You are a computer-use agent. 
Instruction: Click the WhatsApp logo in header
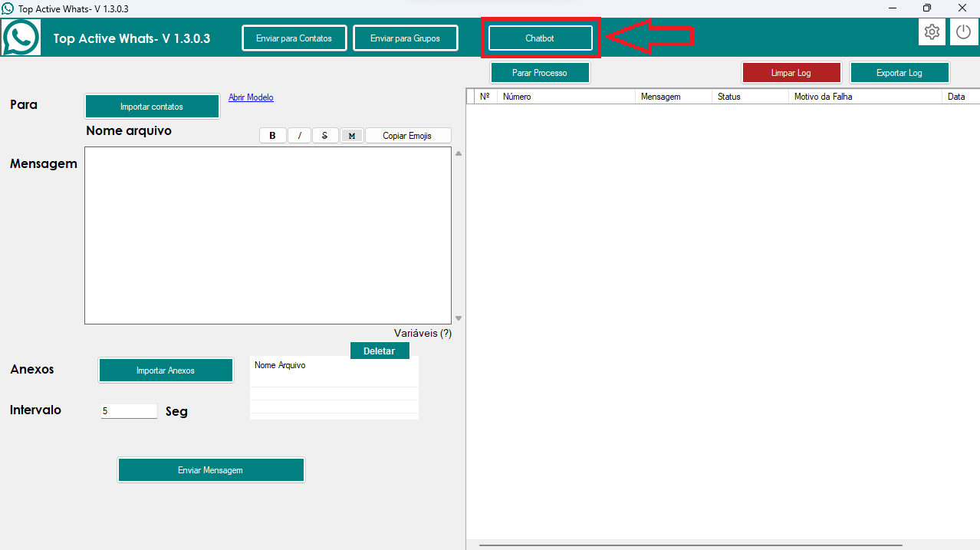tap(21, 37)
